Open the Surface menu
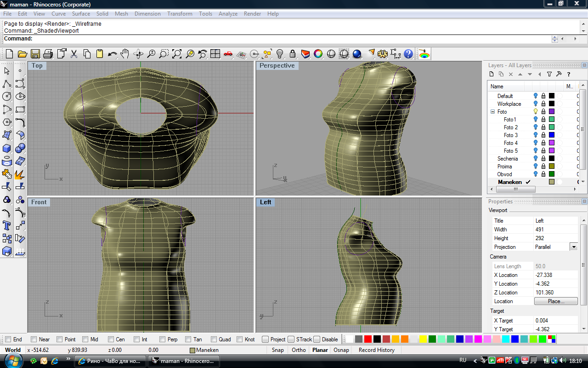Image resolution: width=588 pixels, height=368 pixels. [x=81, y=14]
